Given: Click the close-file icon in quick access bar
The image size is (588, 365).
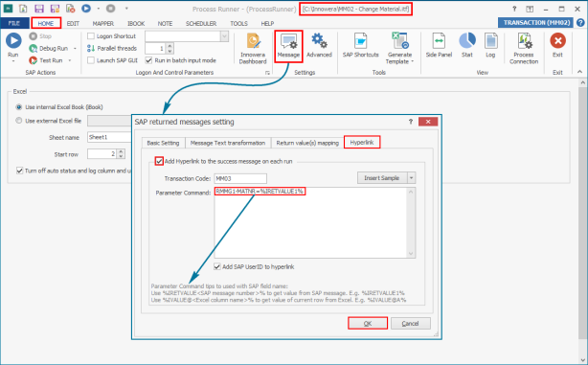Looking at the screenshot, I should point(71,9).
